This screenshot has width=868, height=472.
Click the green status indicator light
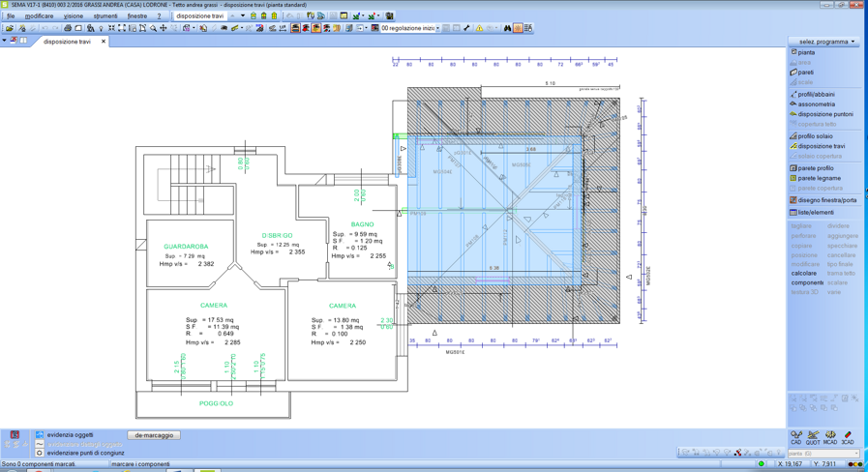[x=762, y=464]
